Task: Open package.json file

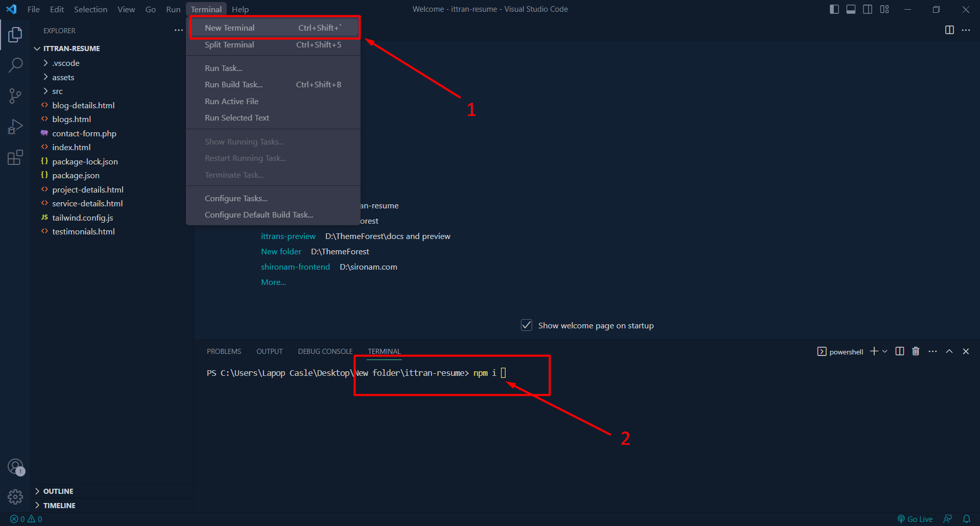Action: tap(76, 176)
